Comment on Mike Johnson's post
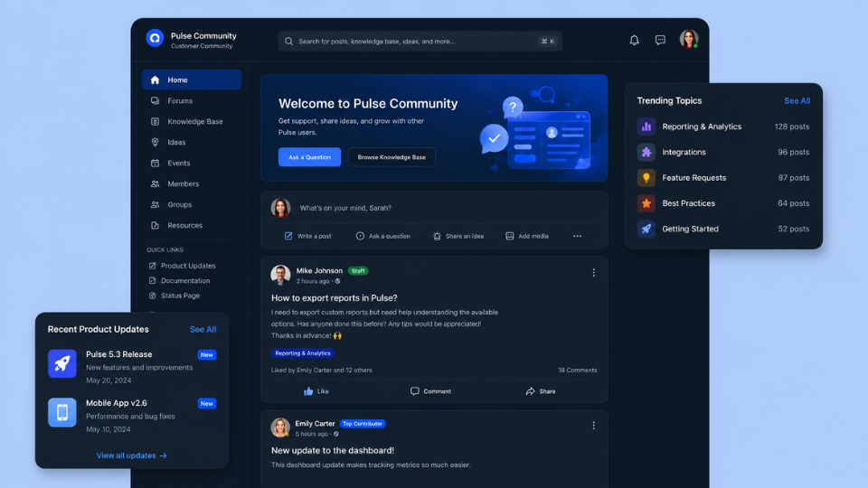The width and height of the screenshot is (868, 488). coord(430,391)
